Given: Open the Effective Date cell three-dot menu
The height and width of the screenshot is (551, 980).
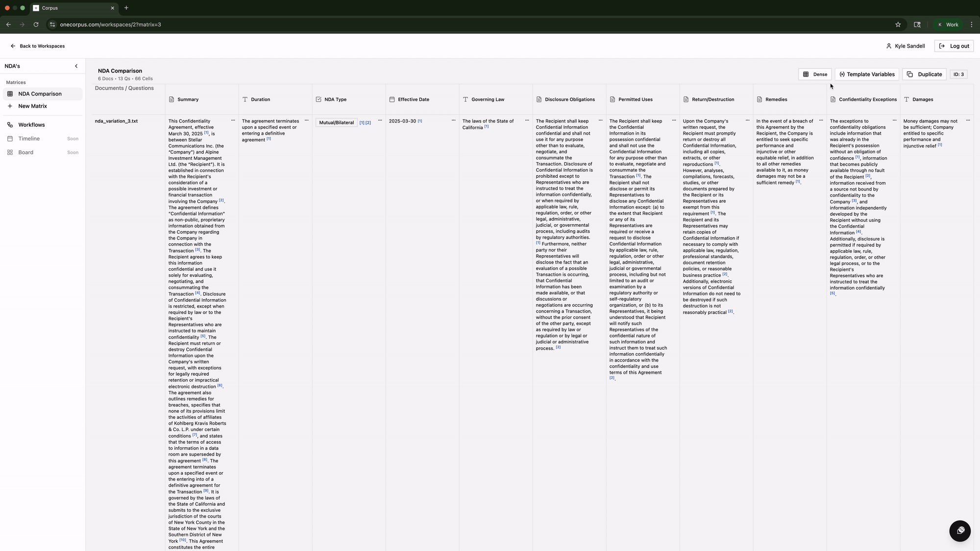Looking at the screenshot, I should coord(454,120).
